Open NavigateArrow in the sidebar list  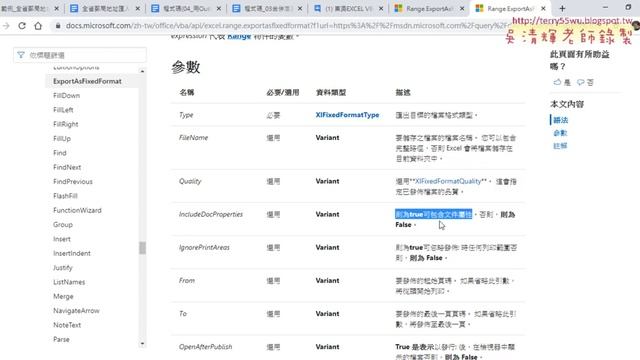pyautogui.click(x=76, y=311)
